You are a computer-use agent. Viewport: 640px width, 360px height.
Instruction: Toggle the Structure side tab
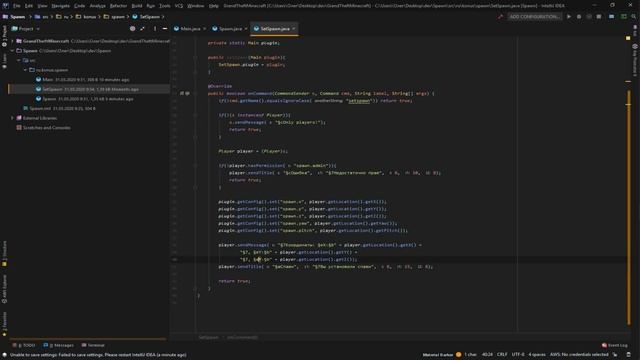coord(4,254)
